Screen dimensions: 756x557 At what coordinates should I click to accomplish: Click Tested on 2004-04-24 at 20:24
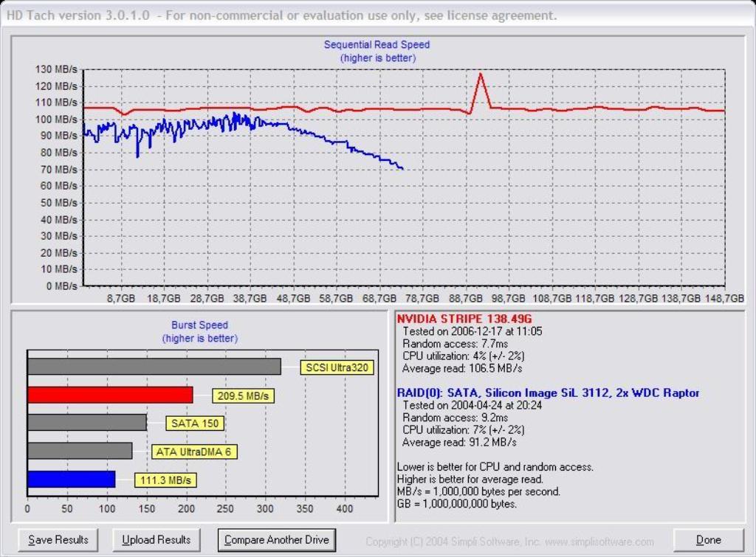[472, 405]
